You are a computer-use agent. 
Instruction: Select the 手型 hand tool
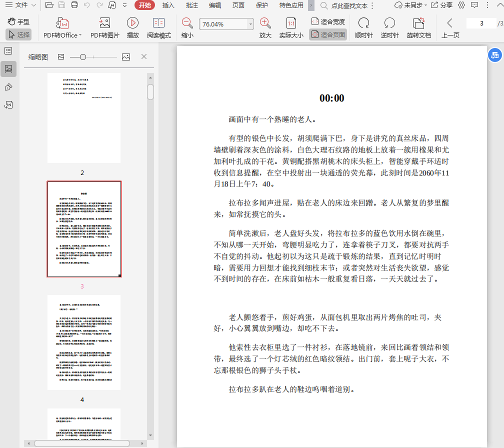click(18, 21)
